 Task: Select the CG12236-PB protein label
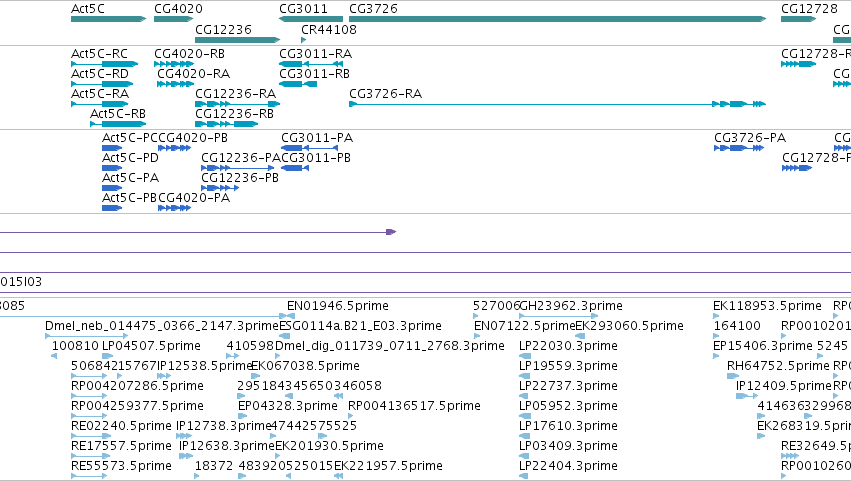pos(240,178)
